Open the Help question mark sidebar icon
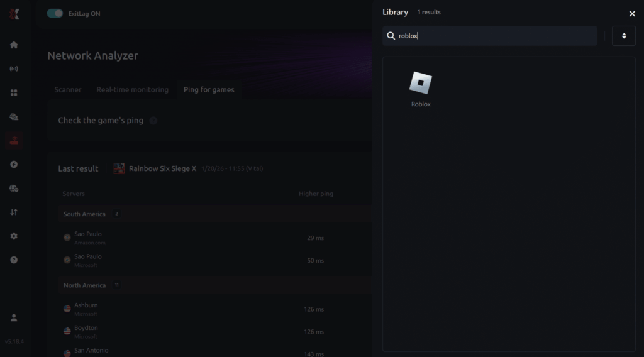Image resolution: width=644 pixels, height=357 pixels. click(x=14, y=260)
